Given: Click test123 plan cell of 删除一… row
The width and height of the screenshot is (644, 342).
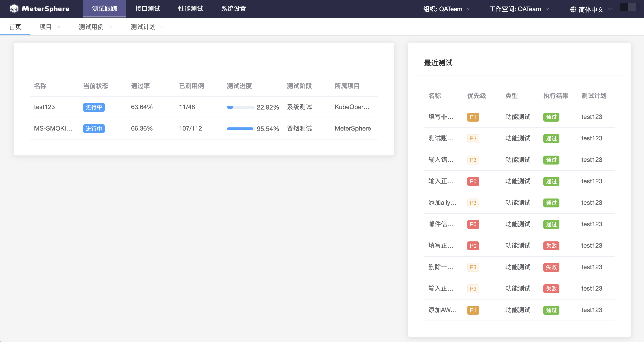Looking at the screenshot, I should click(591, 267).
